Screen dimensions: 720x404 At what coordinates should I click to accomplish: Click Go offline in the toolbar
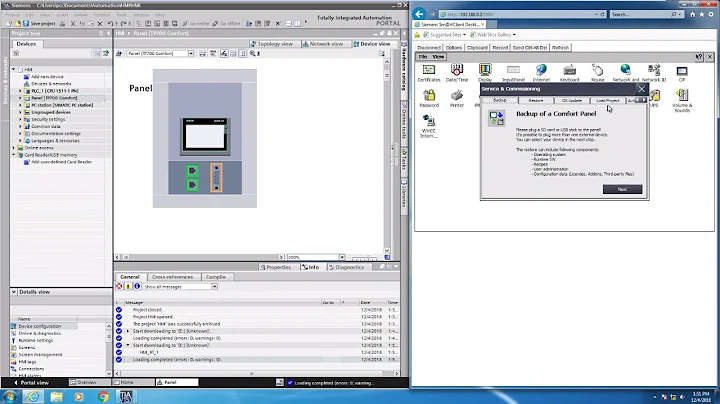[x=226, y=23]
